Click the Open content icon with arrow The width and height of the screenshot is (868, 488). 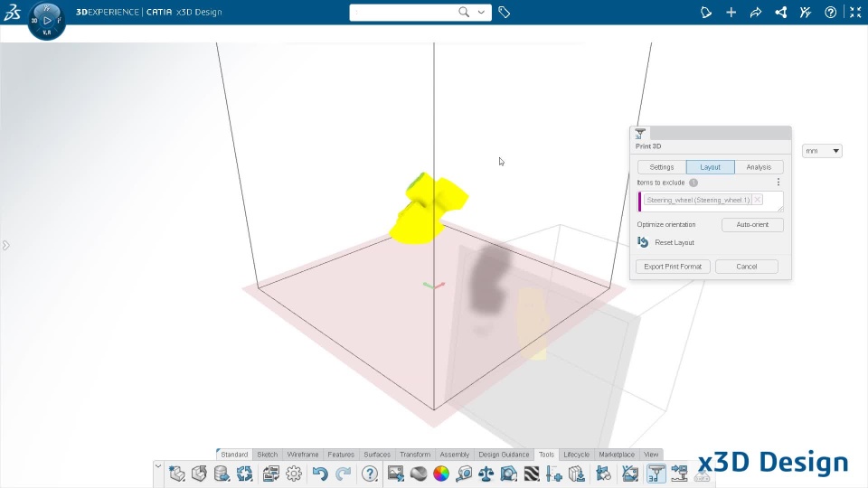[x=199, y=474]
